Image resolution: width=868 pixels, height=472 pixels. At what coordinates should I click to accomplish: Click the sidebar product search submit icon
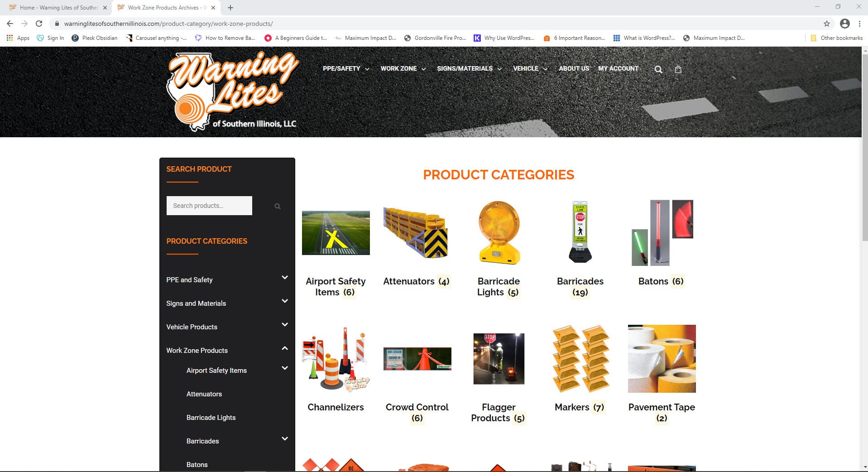pos(278,206)
